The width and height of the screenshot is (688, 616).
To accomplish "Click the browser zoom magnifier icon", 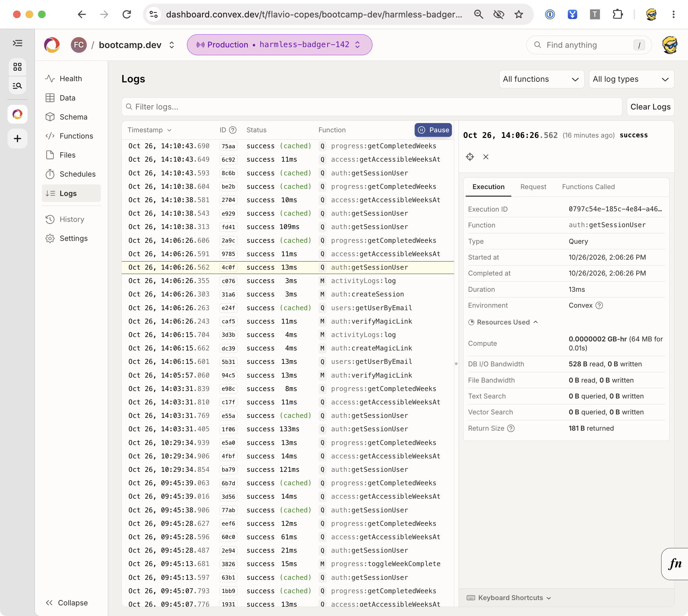I will pyautogui.click(x=479, y=14).
